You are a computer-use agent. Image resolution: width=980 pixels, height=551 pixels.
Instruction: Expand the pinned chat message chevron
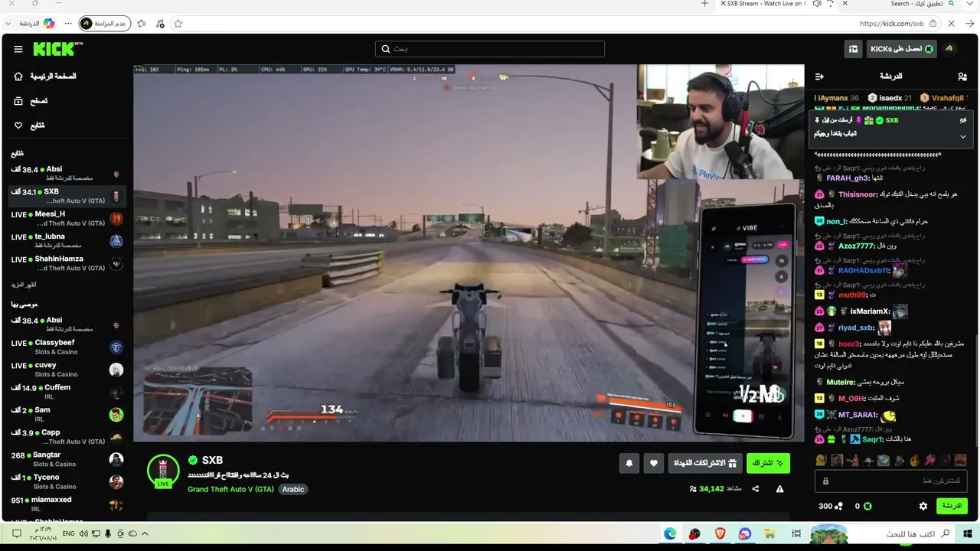coord(963,136)
